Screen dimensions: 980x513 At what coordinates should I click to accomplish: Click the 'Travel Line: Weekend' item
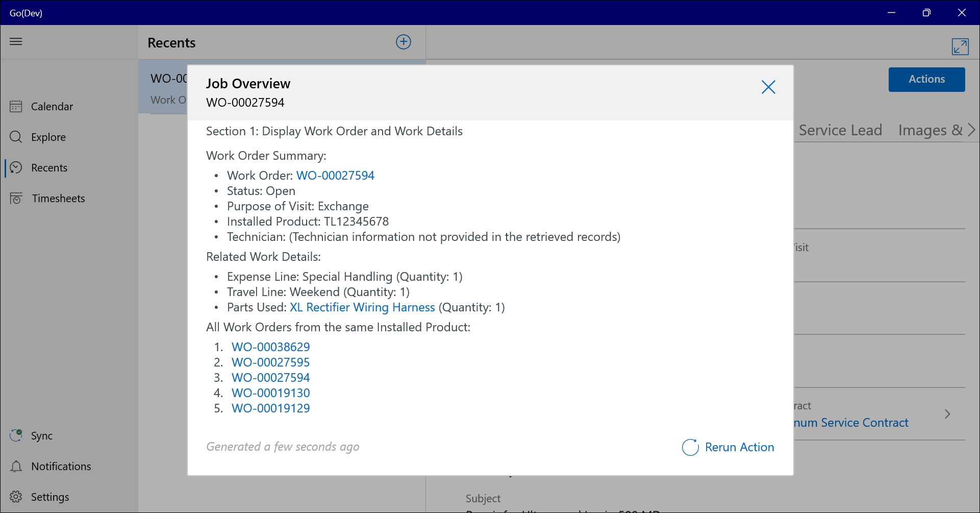point(318,292)
